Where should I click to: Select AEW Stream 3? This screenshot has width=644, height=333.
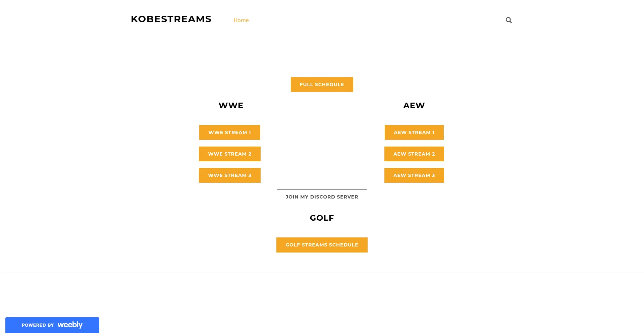(x=414, y=175)
